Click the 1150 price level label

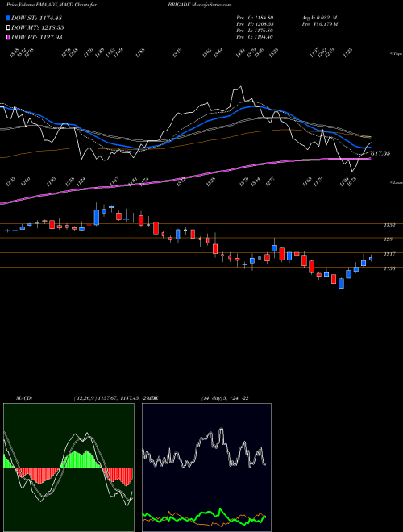(x=389, y=268)
